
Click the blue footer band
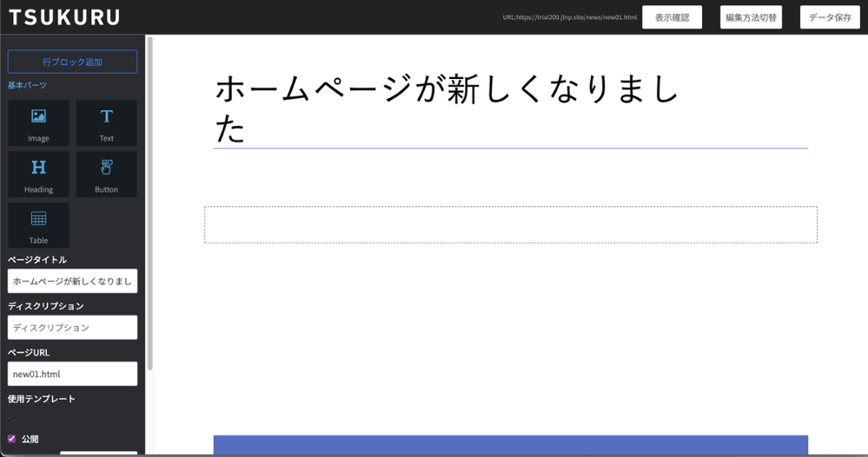click(x=510, y=445)
